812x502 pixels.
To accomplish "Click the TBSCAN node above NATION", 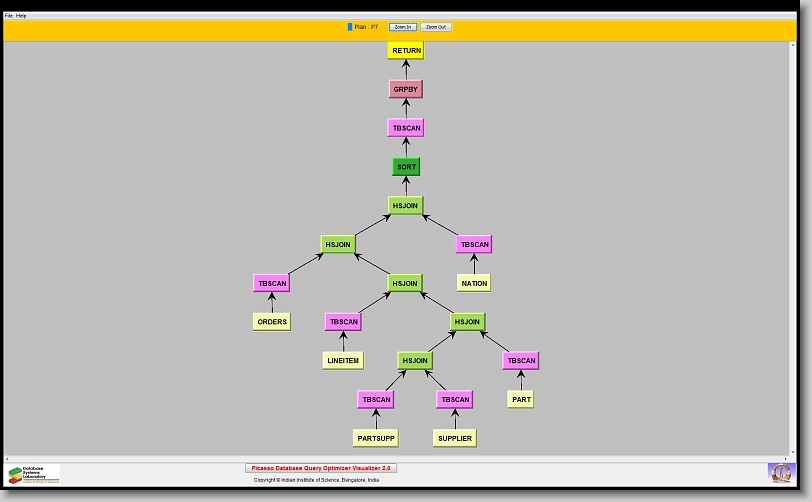I will point(474,244).
